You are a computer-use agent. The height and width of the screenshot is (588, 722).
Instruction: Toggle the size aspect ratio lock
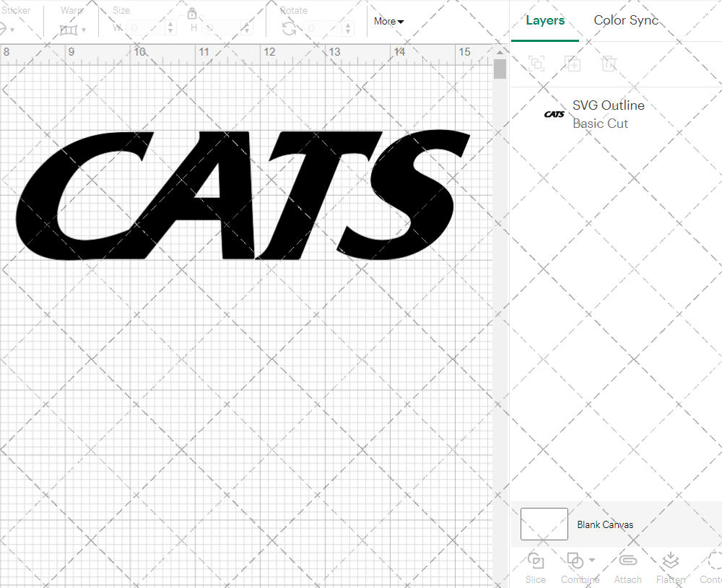point(192,14)
